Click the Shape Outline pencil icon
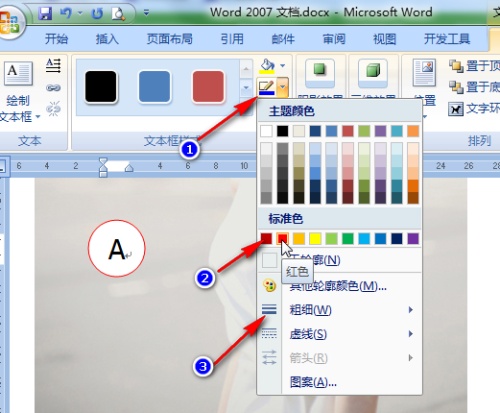This screenshot has width=500, height=413. pos(267,87)
